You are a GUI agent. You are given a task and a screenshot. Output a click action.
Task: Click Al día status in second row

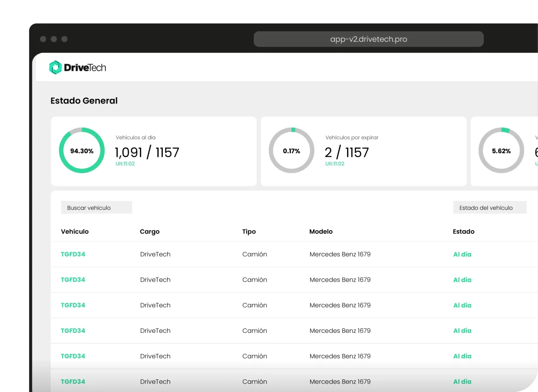coord(462,280)
